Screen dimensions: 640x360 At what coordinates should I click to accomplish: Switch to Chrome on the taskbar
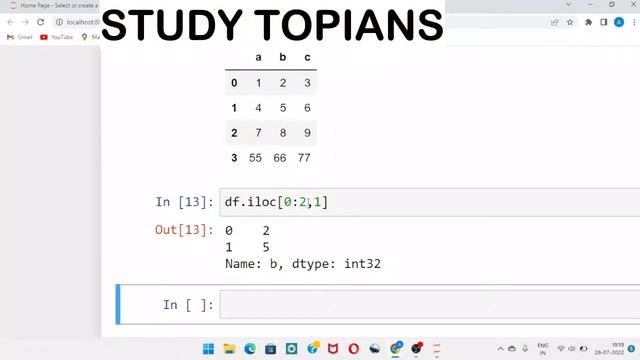396,349
